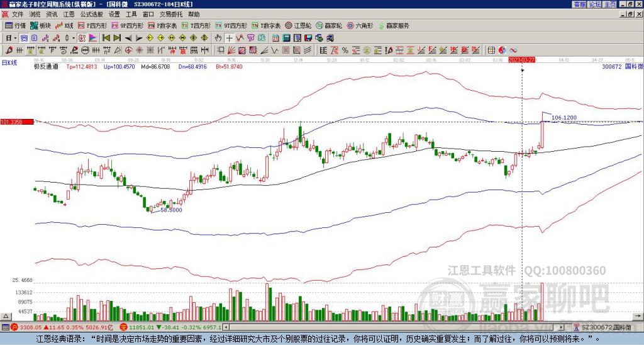
Task: Open the 江恩 menu
Action: pyautogui.click(x=69, y=14)
